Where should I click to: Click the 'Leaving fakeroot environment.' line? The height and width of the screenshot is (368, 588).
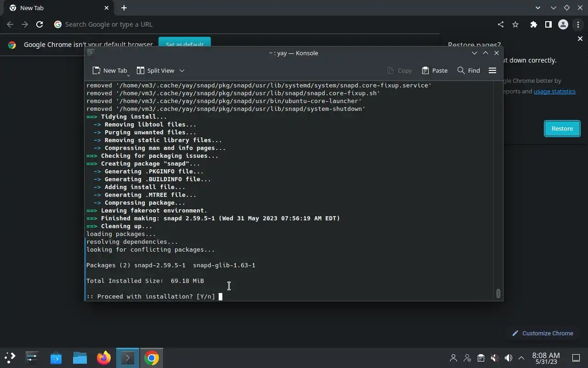click(x=147, y=210)
